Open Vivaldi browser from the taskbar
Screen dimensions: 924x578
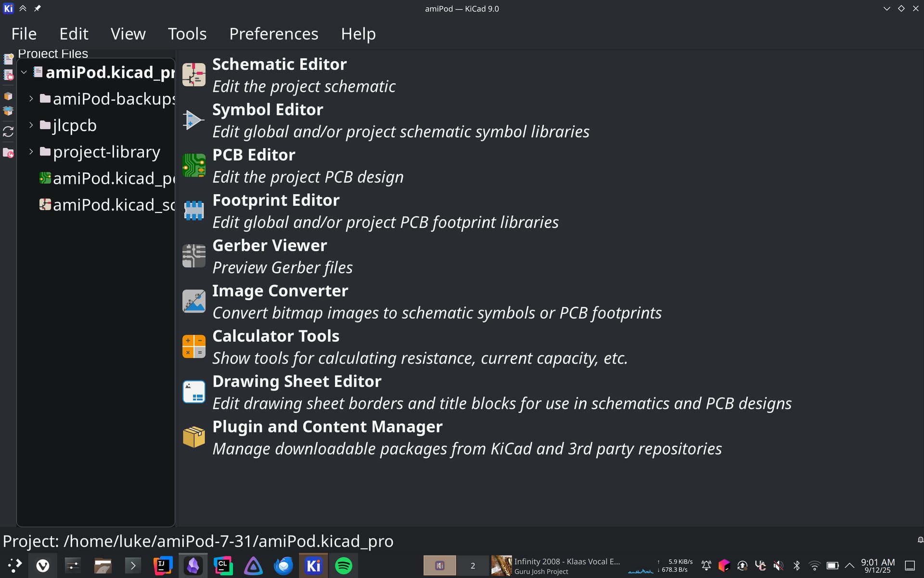pyautogui.click(x=43, y=565)
